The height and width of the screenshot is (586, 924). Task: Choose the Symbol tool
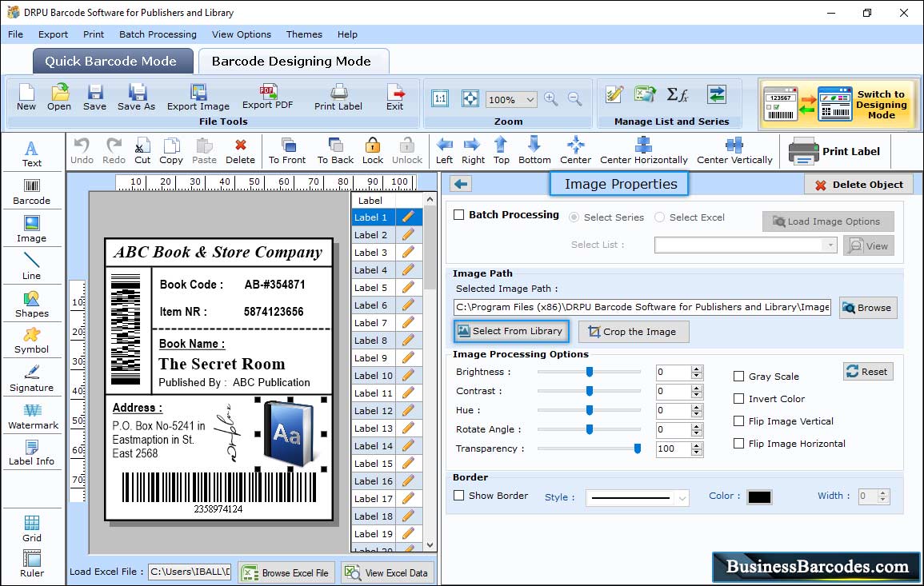point(32,341)
